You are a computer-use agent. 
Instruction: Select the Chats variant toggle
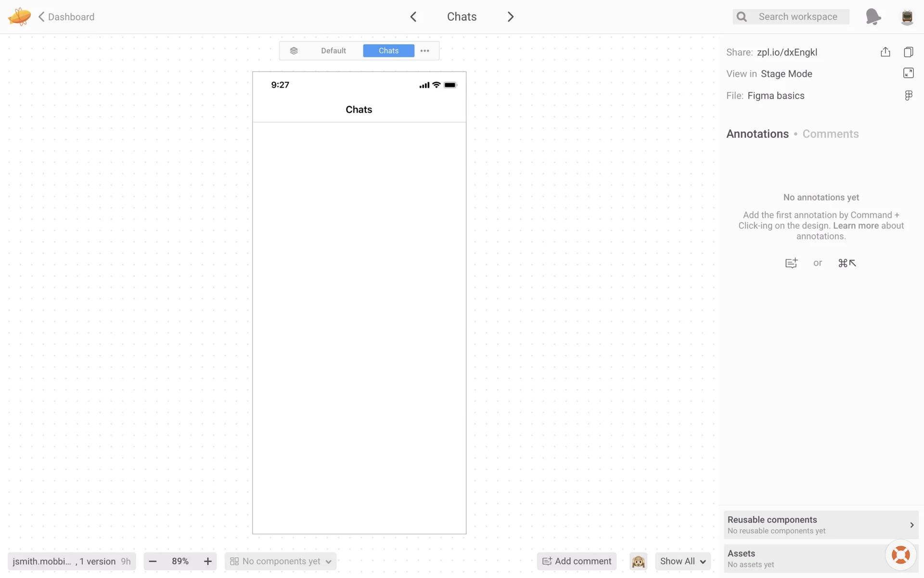coord(388,51)
